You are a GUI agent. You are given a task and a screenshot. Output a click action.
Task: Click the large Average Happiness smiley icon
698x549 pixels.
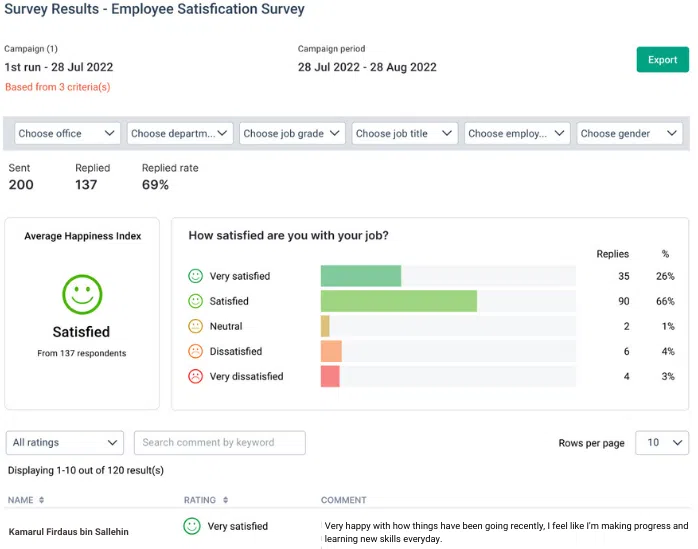coord(82,294)
